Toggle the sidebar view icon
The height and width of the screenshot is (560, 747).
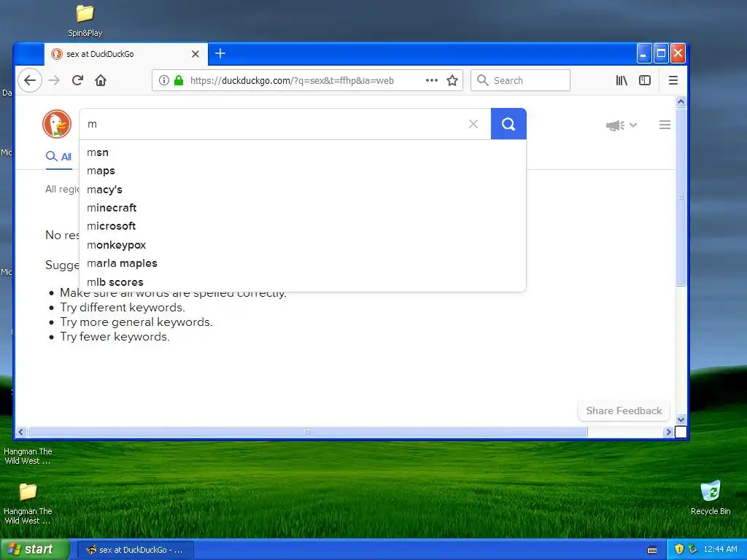645,80
